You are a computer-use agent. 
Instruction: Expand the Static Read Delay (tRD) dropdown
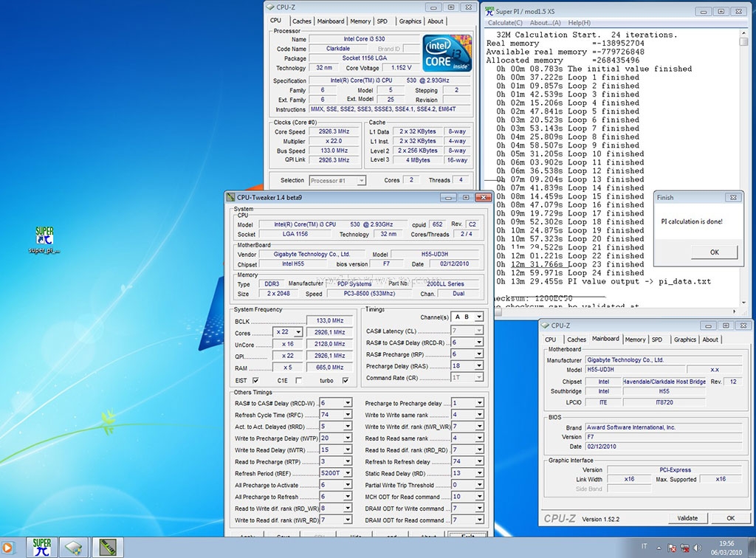pos(479,473)
